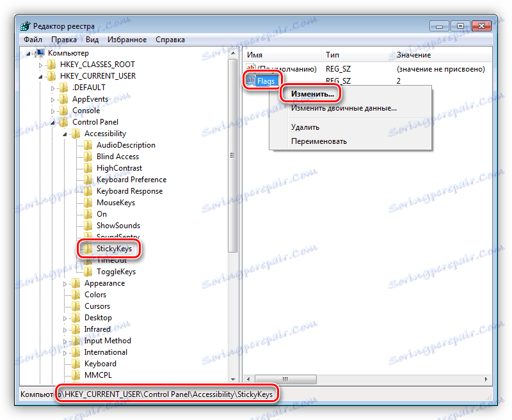
Task: Click the ToggleKeys folder icon
Action: click(x=88, y=272)
